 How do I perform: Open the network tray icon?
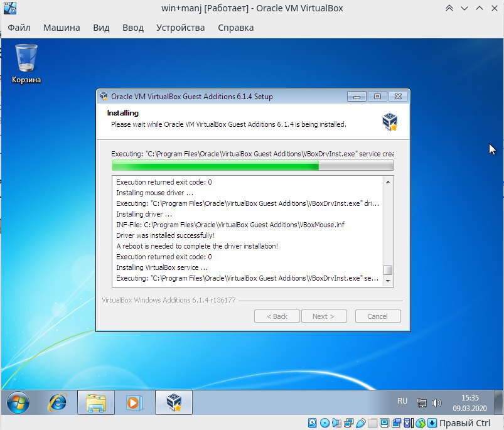click(x=422, y=402)
